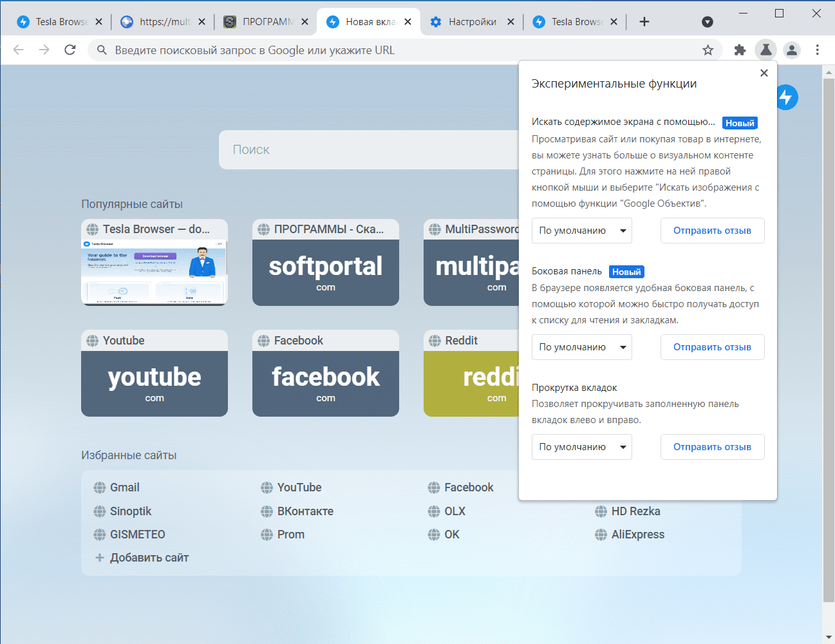Open the Sinoptik favorite link
The height and width of the screenshot is (644, 835).
(122, 511)
